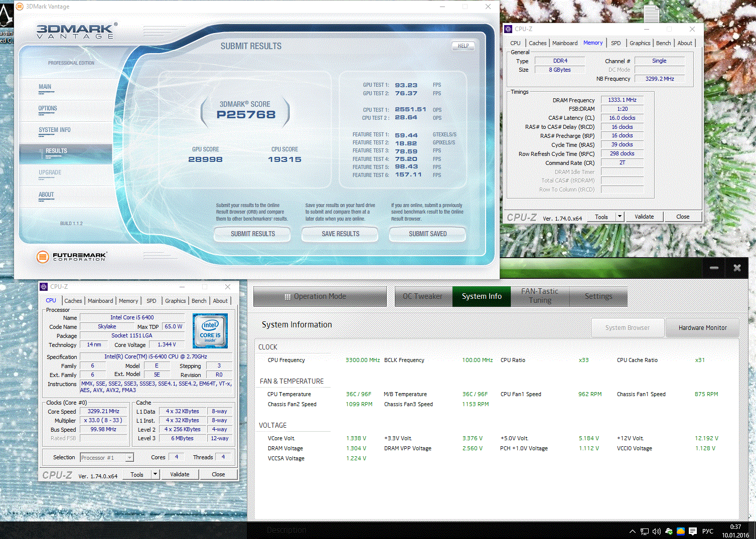This screenshot has width=756, height=539.
Task: Click the processor Name field Intel Core i5 6400
Action: pyautogui.click(x=132, y=317)
